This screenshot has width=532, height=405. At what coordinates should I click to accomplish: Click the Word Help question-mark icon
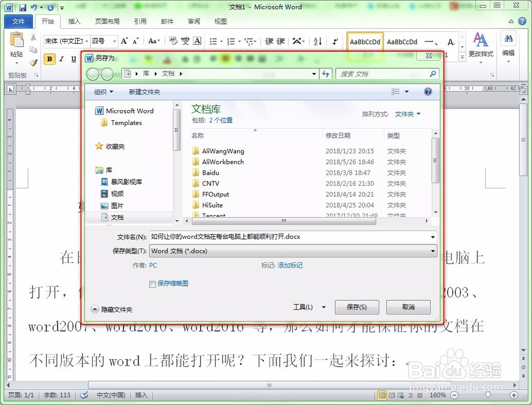[x=522, y=21]
